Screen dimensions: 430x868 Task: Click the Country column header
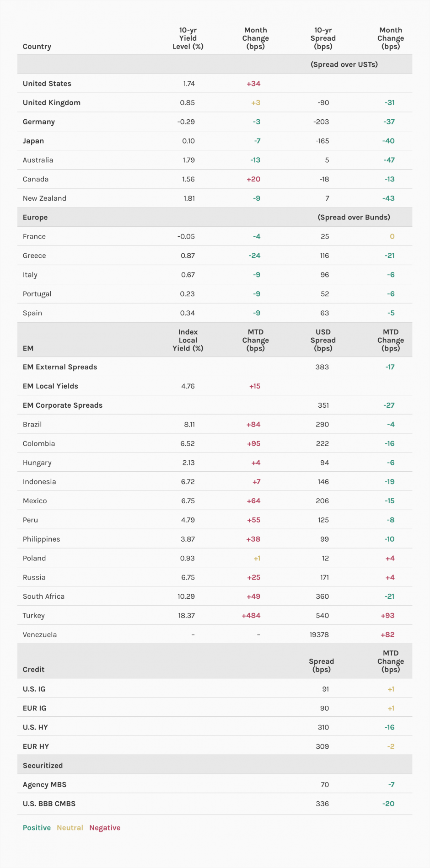pos(37,47)
